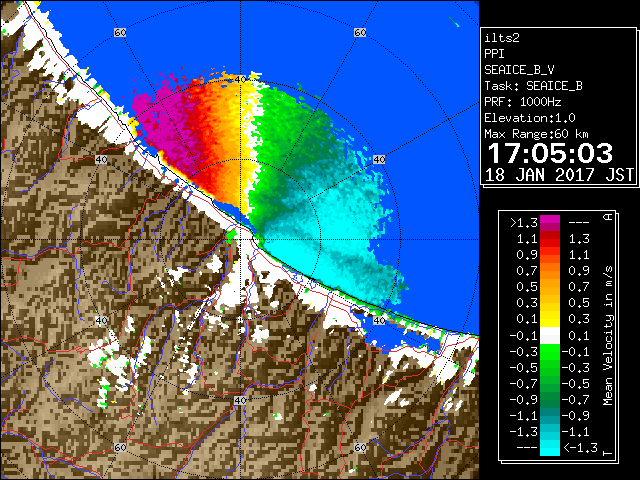Screen dimensions: 640x480
Task: Click the 'SEAICE_B_V' product label
Action: click(x=519, y=70)
